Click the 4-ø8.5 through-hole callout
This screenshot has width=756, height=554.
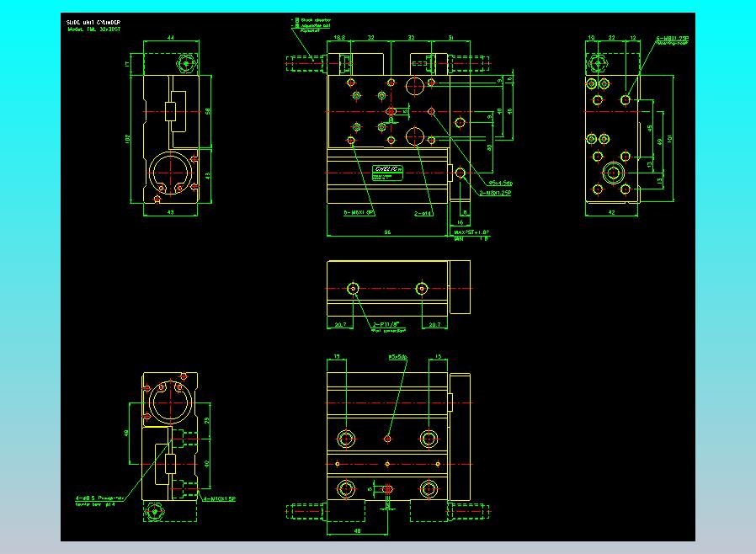point(100,498)
